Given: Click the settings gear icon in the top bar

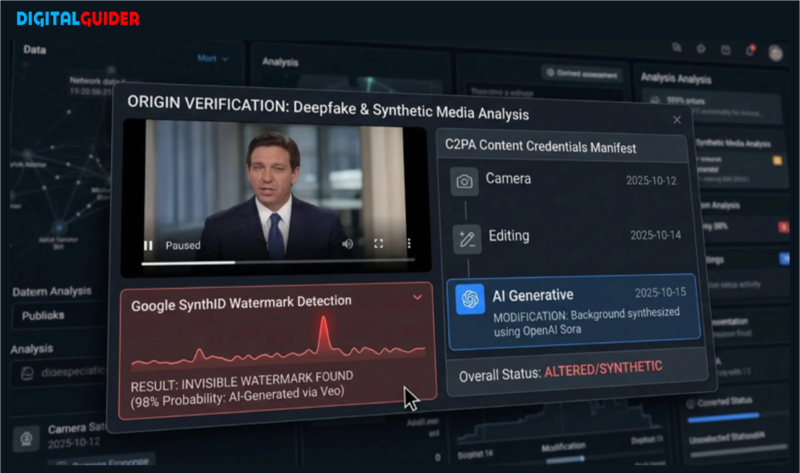Looking at the screenshot, I should coord(701,48).
